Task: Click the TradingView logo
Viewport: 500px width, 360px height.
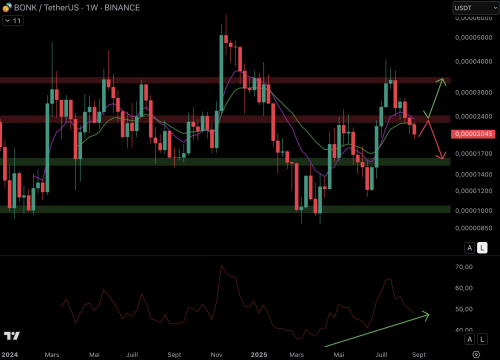Action: tap(12, 336)
